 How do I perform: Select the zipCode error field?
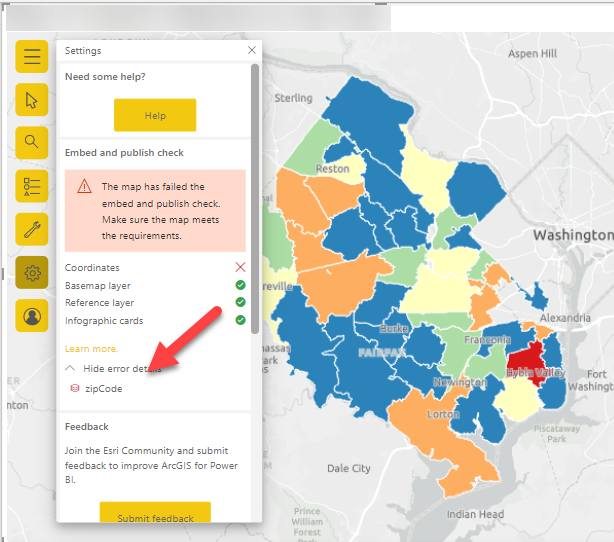click(x=104, y=388)
